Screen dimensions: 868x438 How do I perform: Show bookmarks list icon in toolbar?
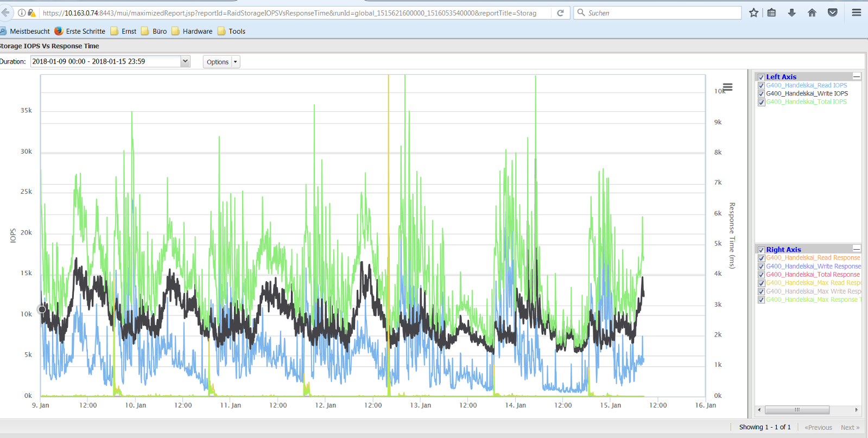[x=771, y=12]
